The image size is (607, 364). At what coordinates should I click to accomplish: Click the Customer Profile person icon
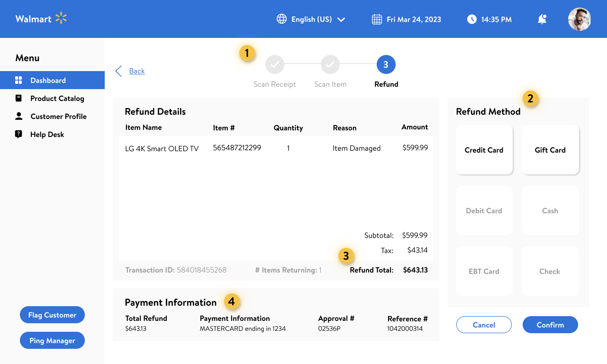tap(18, 116)
